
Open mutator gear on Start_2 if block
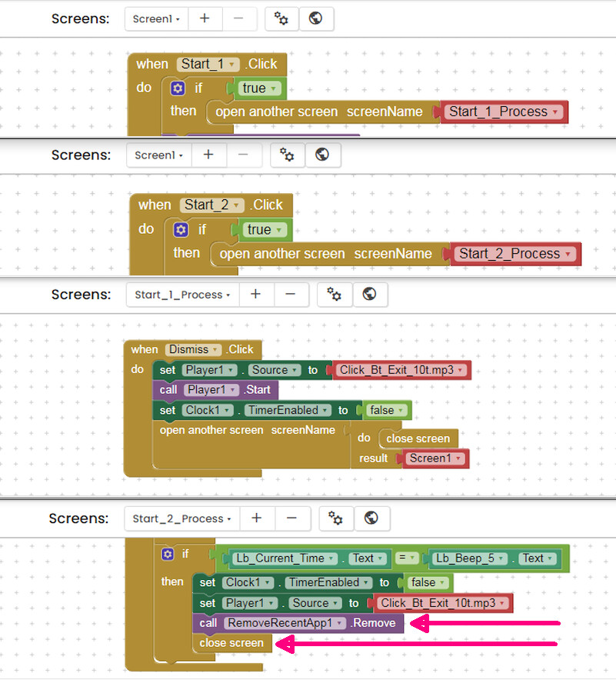point(181,230)
